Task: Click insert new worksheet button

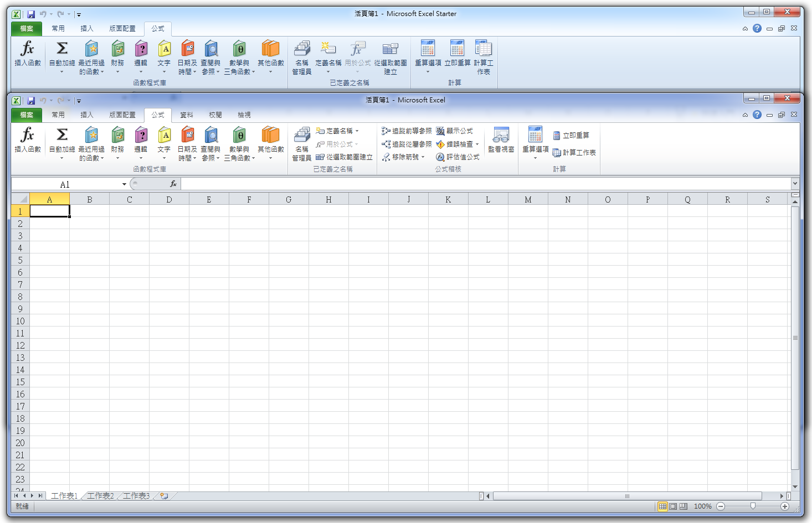Action: pyautogui.click(x=165, y=496)
